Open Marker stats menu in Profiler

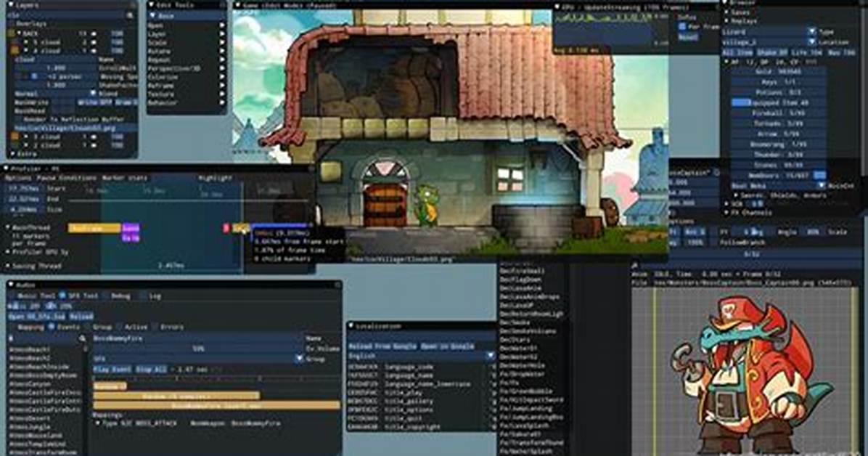coord(125,178)
